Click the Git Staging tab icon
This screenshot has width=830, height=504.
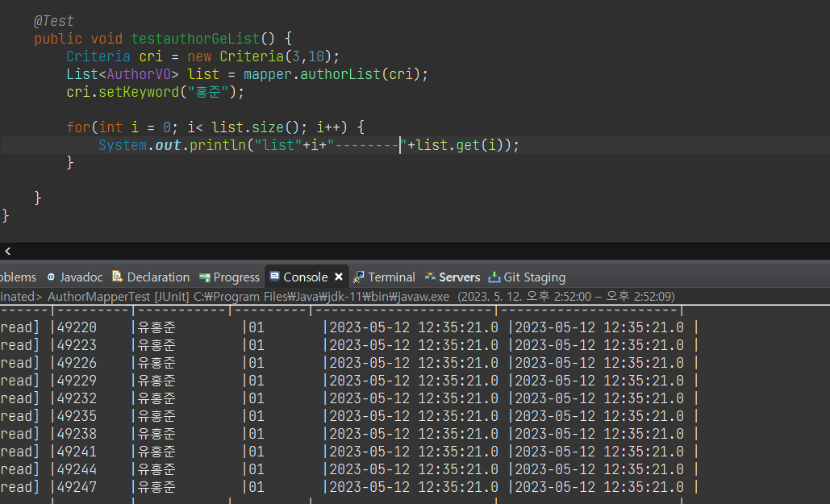coord(494,277)
